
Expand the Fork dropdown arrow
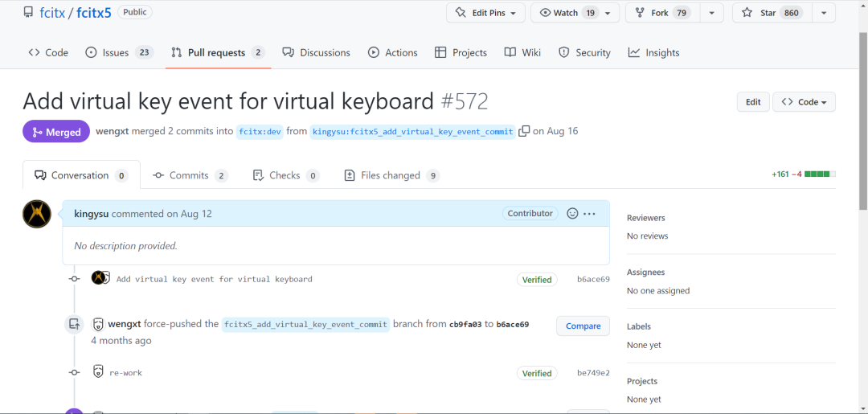pyautogui.click(x=712, y=13)
